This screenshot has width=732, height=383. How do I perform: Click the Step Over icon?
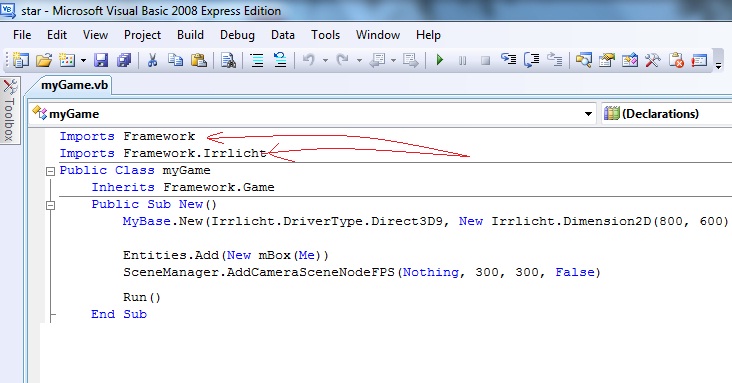(x=532, y=60)
